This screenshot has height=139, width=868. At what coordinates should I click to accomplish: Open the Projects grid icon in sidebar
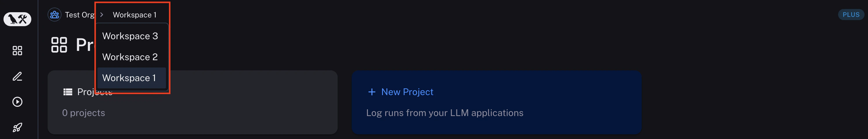click(x=17, y=51)
